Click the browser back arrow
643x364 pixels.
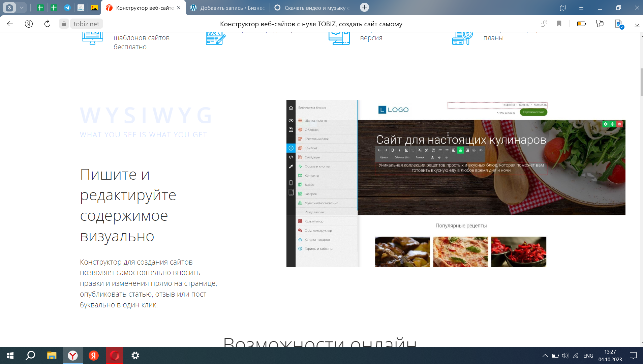click(10, 24)
